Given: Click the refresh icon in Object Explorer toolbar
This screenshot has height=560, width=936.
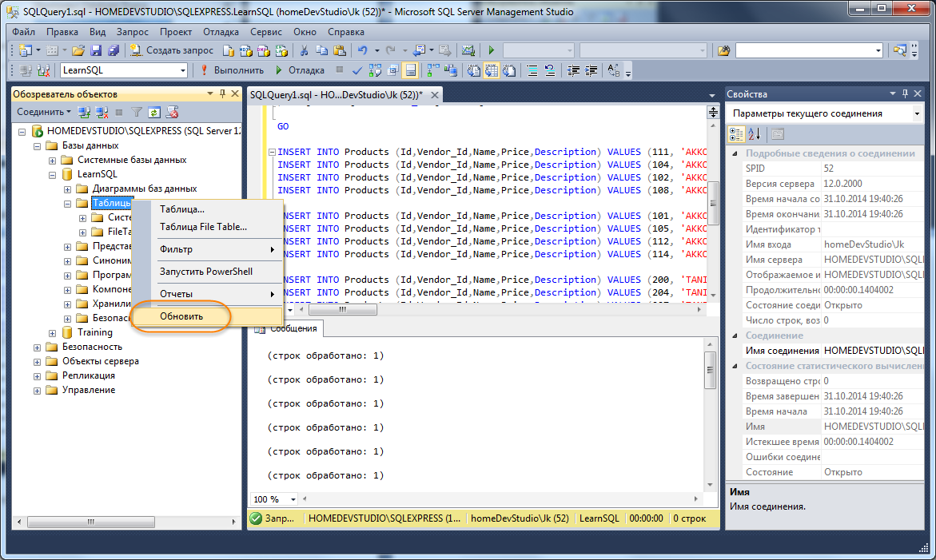Looking at the screenshot, I should pos(154,112).
